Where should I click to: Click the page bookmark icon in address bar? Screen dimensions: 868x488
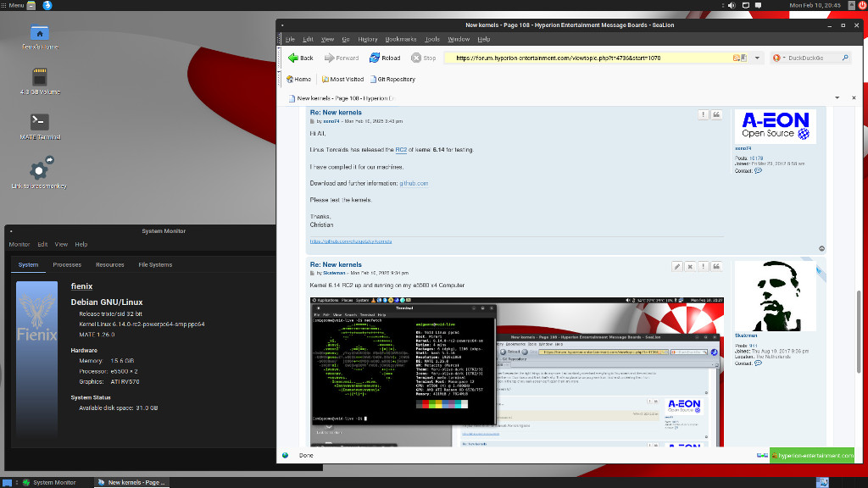(x=744, y=58)
